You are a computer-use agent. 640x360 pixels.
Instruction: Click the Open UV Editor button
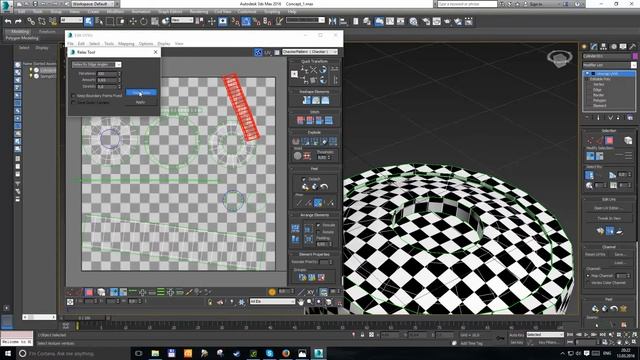pyautogui.click(x=609, y=208)
